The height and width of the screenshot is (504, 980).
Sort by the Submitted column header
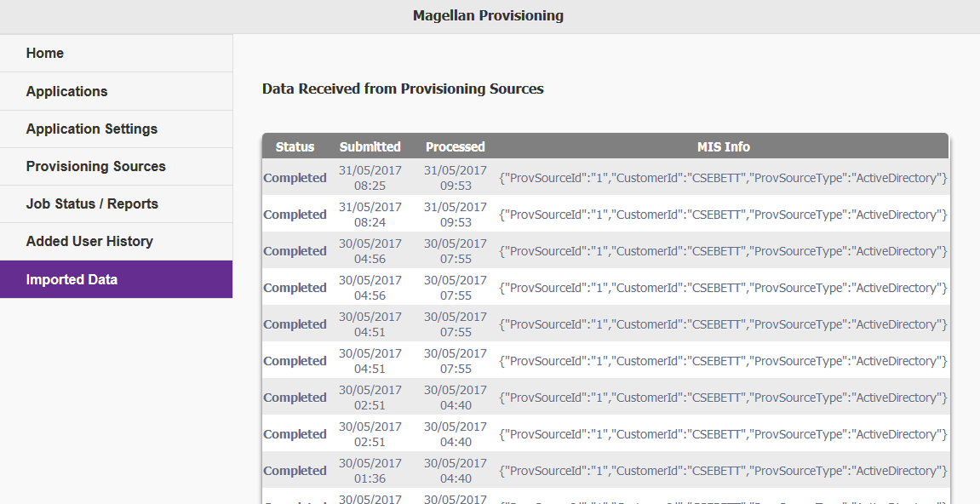(x=370, y=147)
